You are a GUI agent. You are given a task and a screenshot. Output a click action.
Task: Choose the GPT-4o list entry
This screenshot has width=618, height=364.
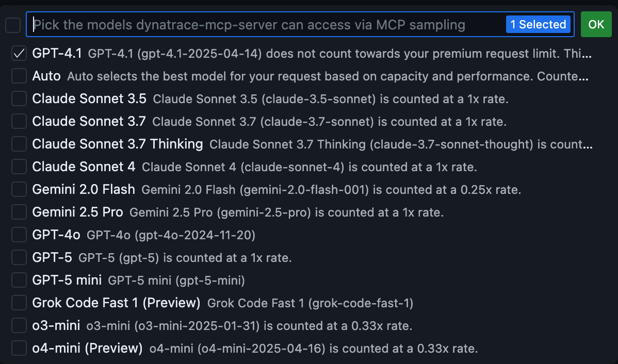click(x=56, y=235)
